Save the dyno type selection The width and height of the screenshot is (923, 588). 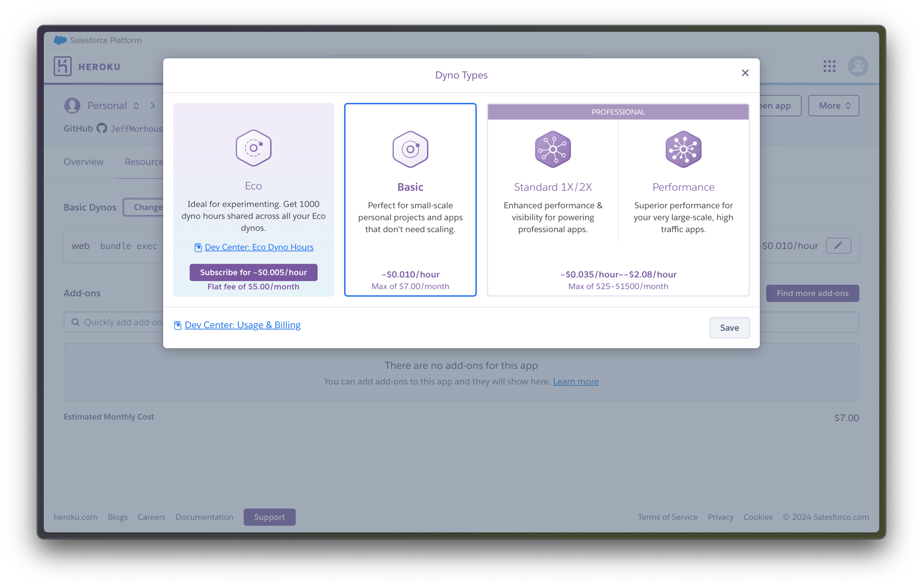tap(729, 328)
